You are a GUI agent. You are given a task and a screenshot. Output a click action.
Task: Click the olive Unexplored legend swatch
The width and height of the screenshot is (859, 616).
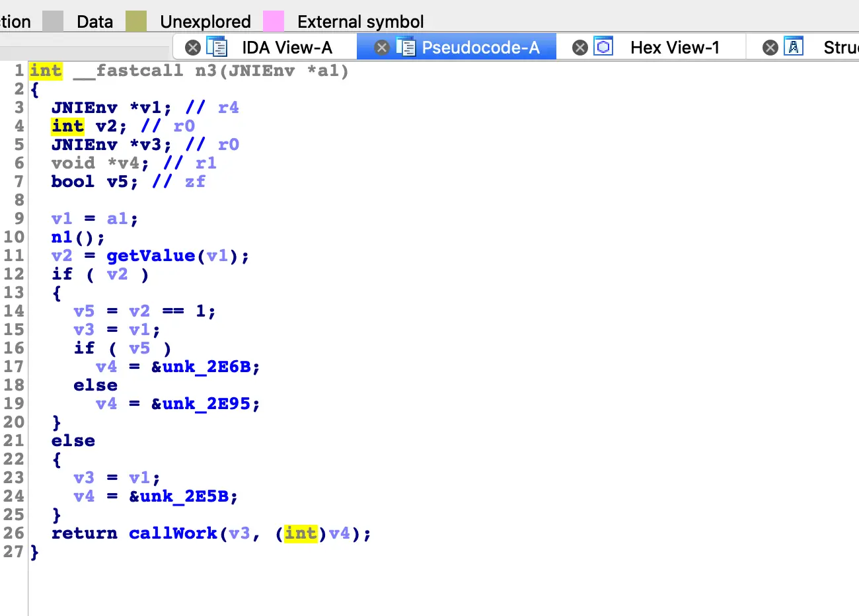(136, 21)
